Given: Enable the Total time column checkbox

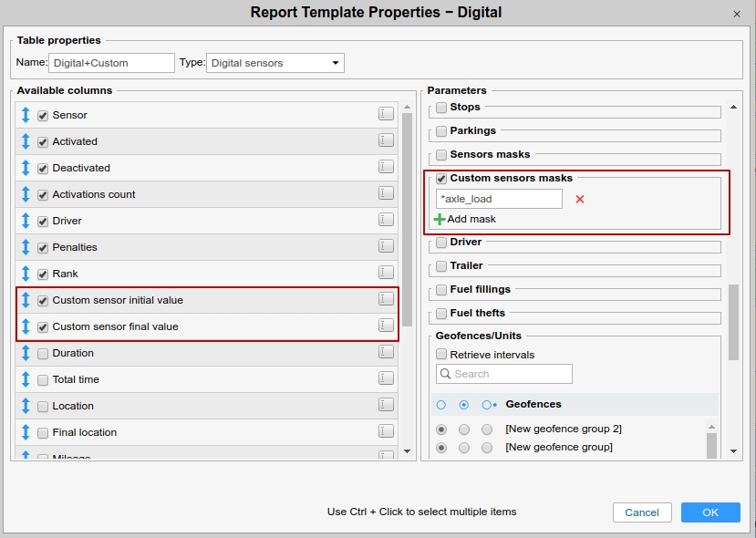Looking at the screenshot, I should [x=43, y=379].
